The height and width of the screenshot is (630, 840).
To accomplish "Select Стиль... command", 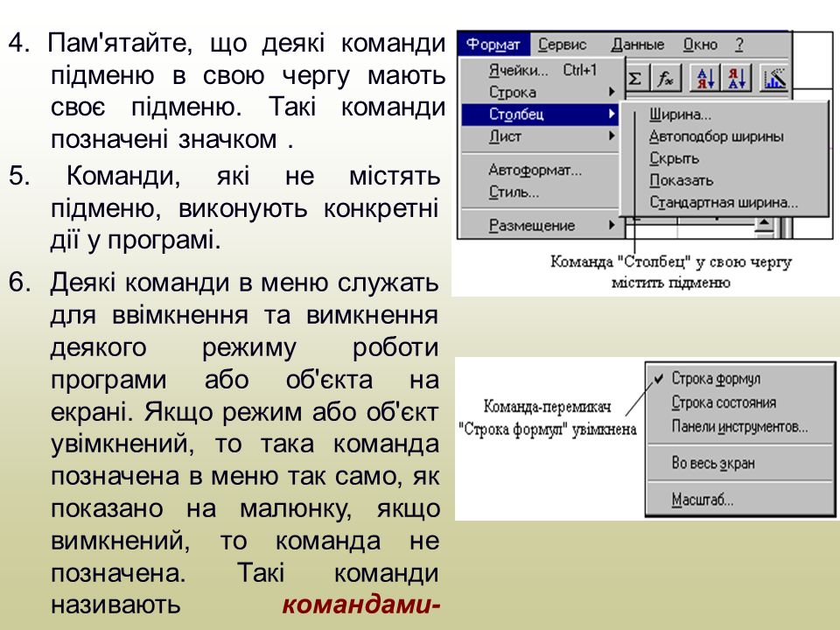I will [x=540, y=192].
